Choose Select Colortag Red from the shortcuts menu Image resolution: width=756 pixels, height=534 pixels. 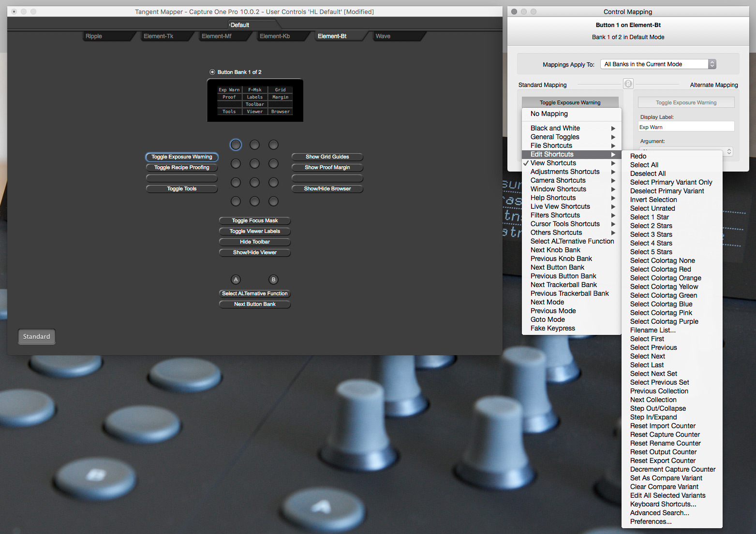click(660, 269)
